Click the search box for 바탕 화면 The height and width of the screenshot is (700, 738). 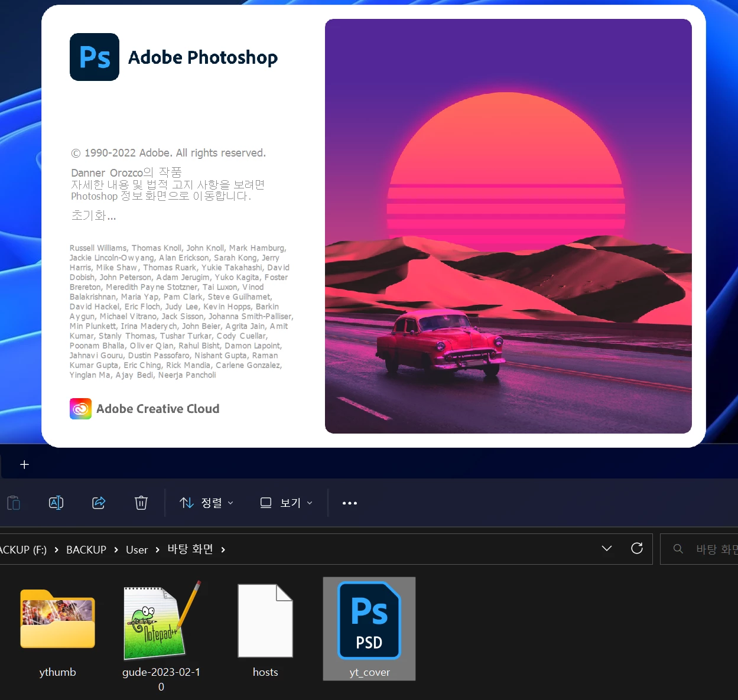[699, 549]
